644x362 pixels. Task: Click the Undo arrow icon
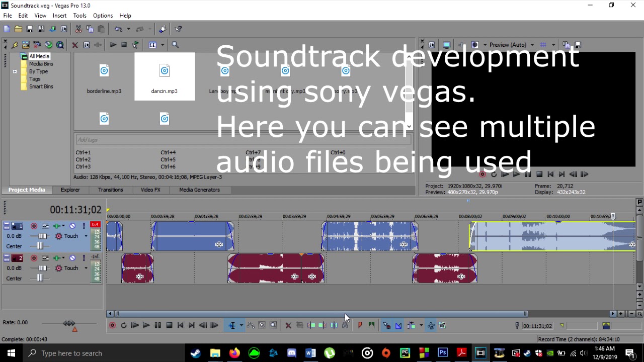coord(118,29)
